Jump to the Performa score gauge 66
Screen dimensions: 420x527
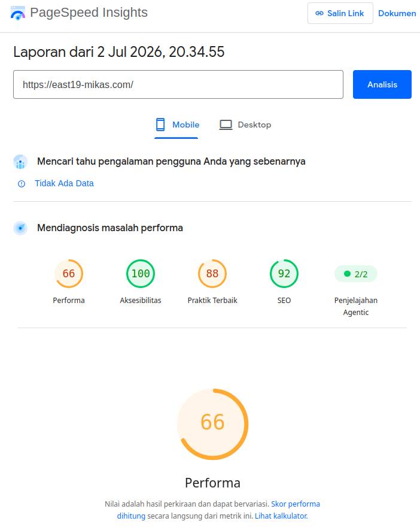pos(69,274)
